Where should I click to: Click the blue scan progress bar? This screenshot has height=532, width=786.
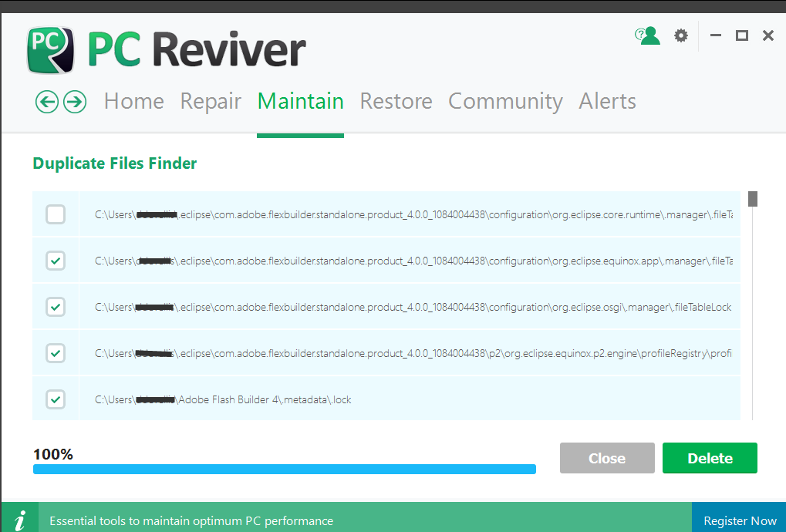point(284,469)
